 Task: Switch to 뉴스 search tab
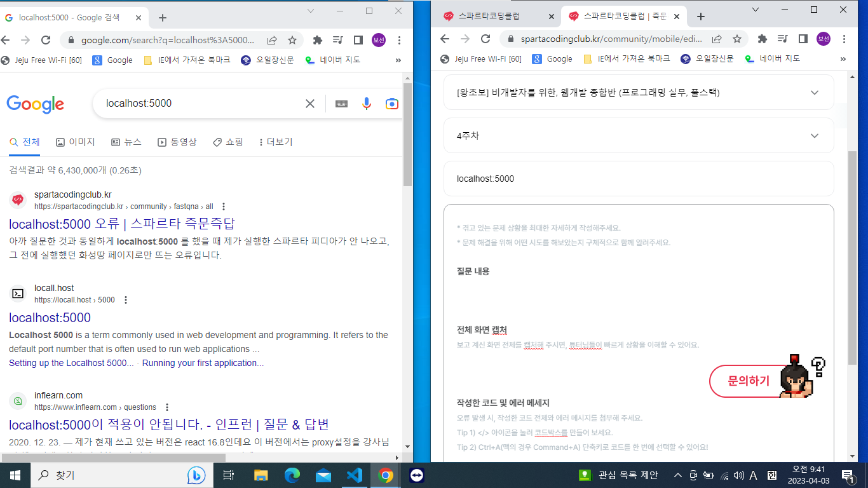[126, 142]
